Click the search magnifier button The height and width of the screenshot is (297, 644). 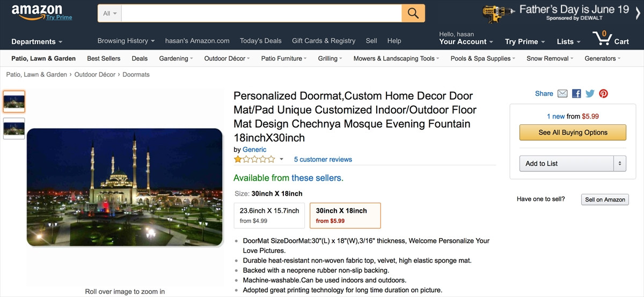click(x=413, y=13)
